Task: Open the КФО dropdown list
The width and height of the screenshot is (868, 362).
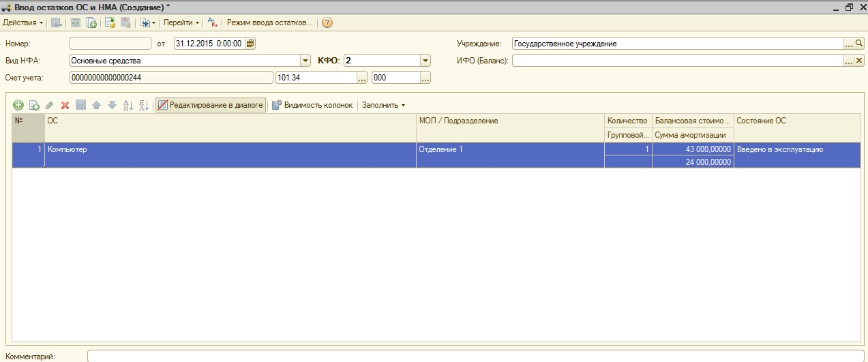Action: point(425,61)
